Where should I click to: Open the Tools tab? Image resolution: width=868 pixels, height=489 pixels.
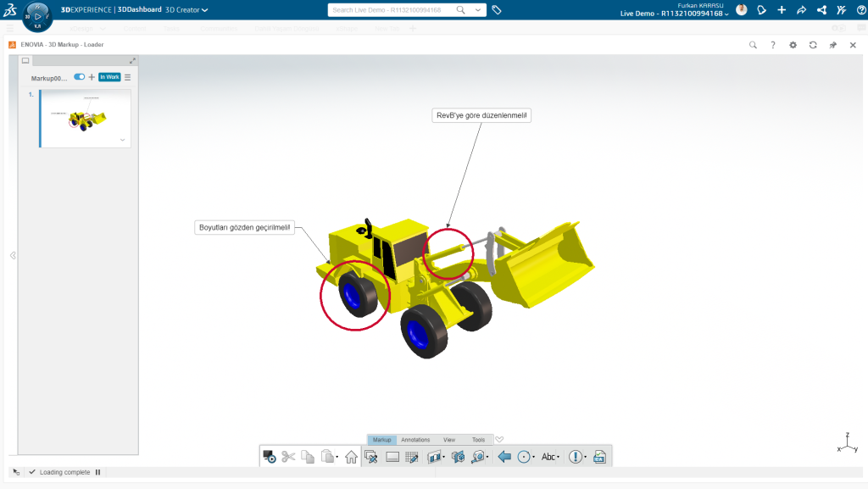pyautogui.click(x=478, y=440)
